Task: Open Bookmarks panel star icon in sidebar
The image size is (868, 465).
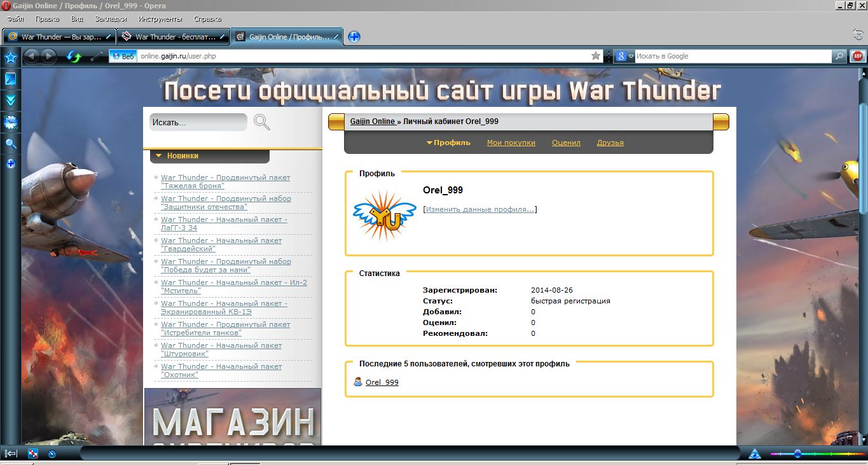Action: click(x=11, y=58)
